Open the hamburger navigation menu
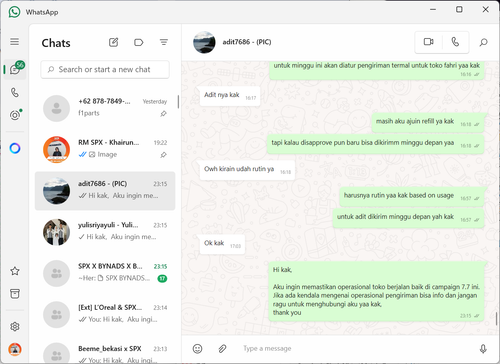Viewport: 500px width, 364px height. pos(14,42)
